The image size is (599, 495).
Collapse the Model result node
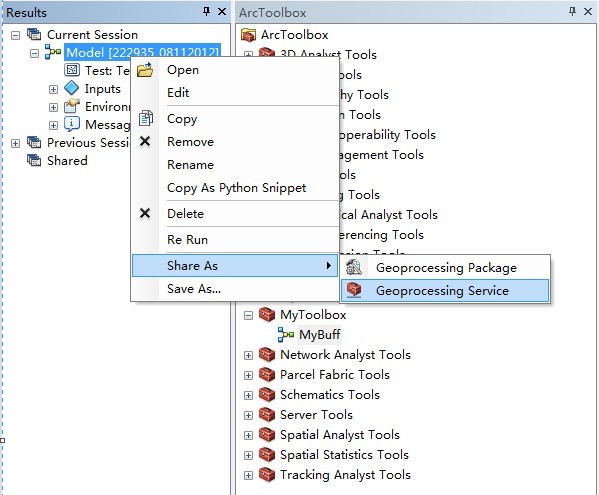(x=34, y=53)
